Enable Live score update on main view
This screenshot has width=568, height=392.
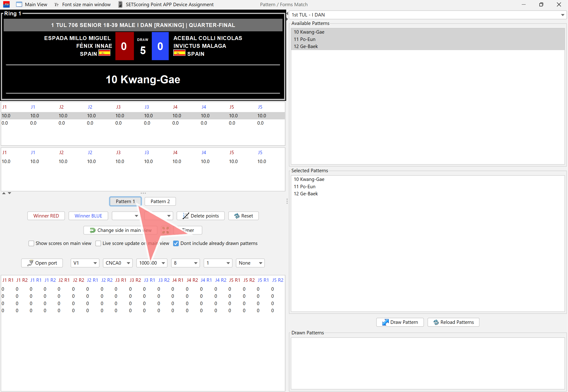pyautogui.click(x=98, y=243)
